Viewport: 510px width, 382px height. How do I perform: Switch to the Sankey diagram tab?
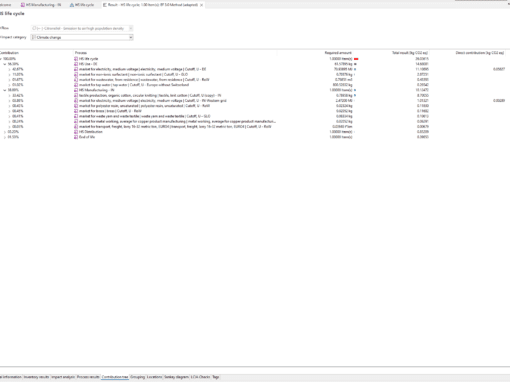[x=176, y=377]
